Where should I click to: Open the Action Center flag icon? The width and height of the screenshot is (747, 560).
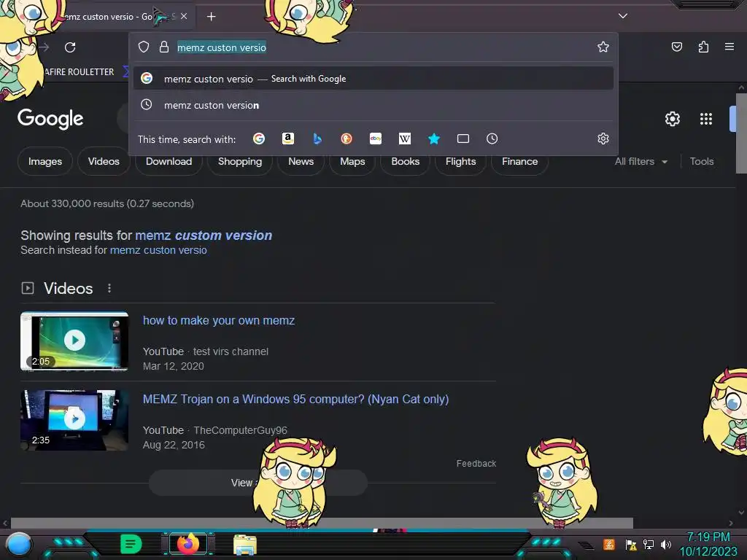[x=631, y=544]
